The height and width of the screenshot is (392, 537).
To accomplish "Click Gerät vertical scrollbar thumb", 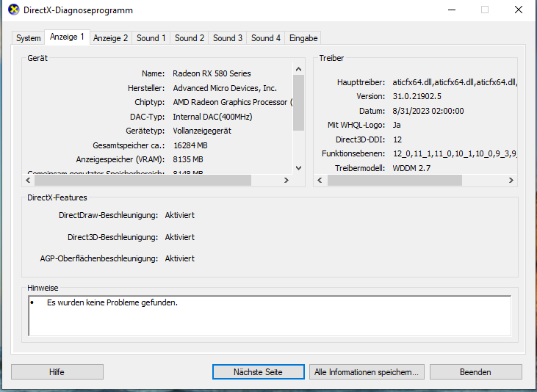I will coord(299,103).
